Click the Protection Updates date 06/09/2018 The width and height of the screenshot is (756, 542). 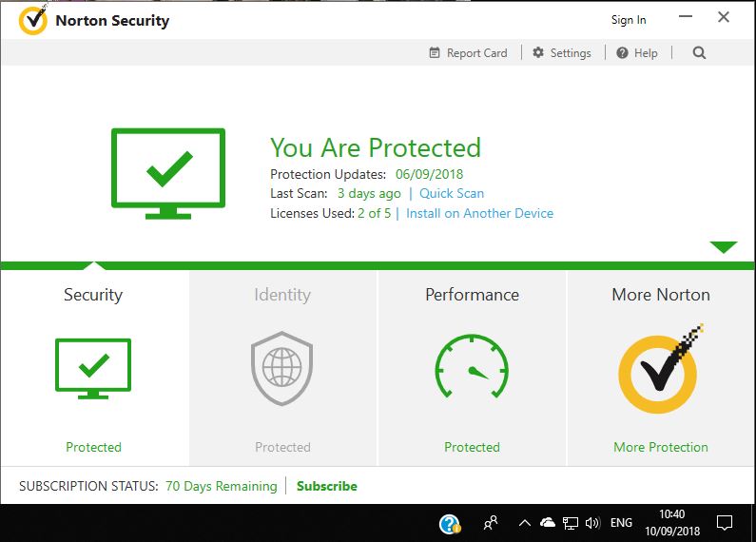[429, 174]
